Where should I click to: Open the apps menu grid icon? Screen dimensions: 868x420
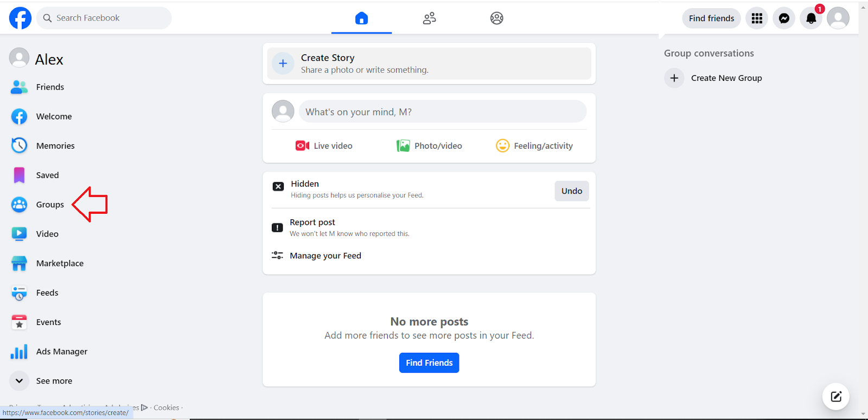click(x=757, y=18)
